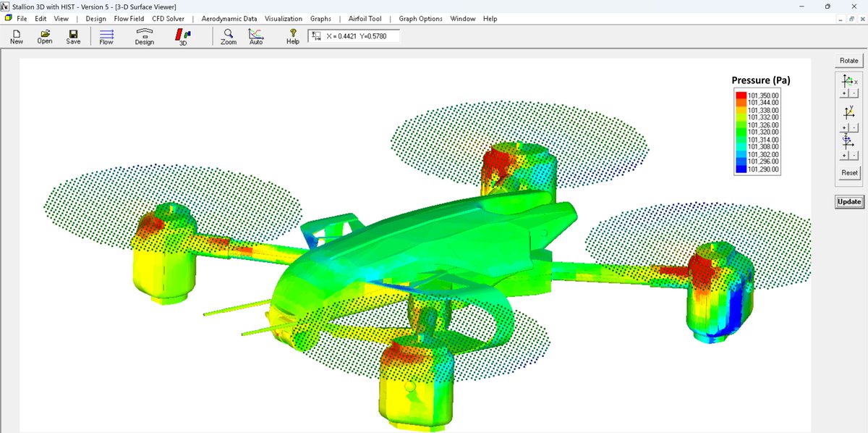Click the X-axis rotation icon

point(849,82)
